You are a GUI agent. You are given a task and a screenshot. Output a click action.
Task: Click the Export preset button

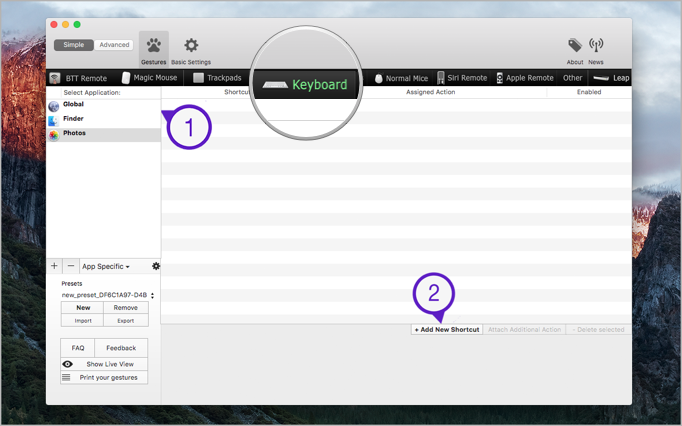[126, 321]
